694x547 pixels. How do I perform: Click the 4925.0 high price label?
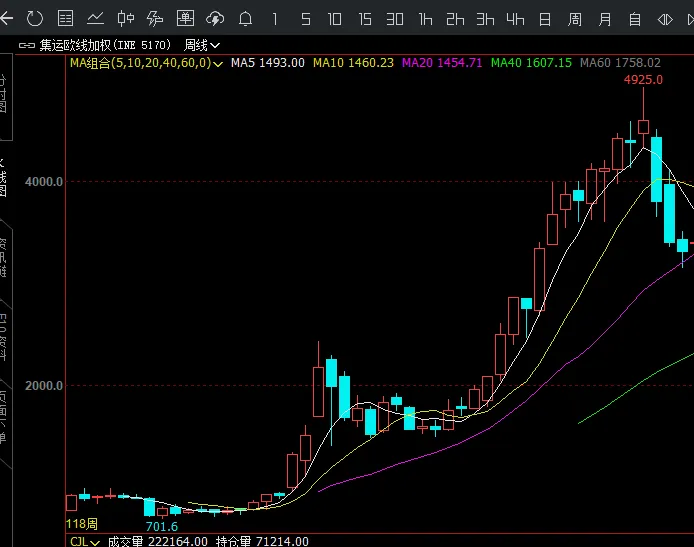pos(643,80)
